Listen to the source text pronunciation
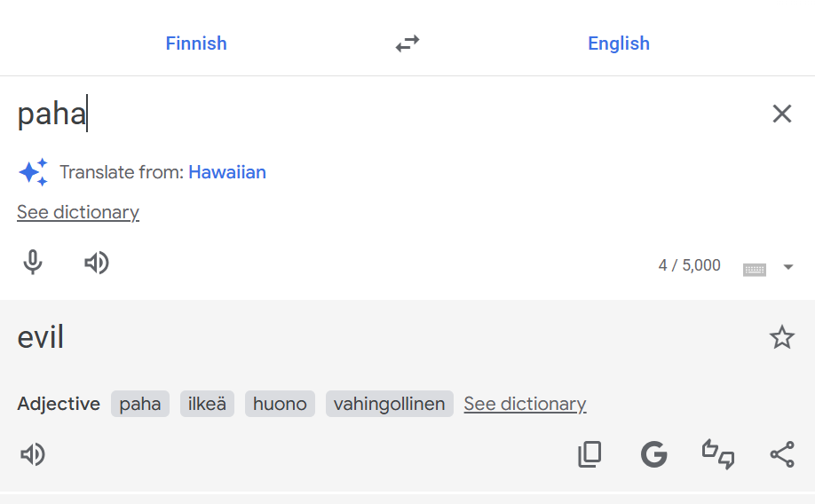 [96, 263]
